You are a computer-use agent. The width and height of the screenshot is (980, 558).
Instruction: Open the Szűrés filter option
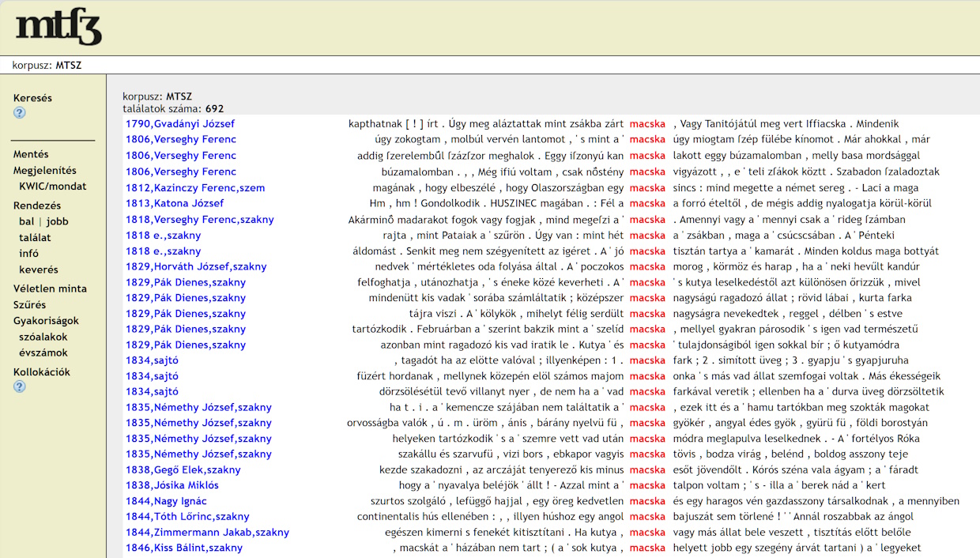(29, 304)
